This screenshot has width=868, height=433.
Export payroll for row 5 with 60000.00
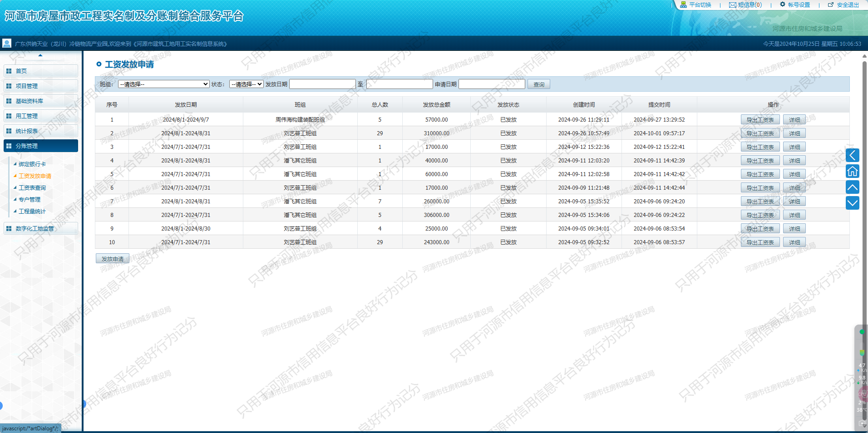760,174
